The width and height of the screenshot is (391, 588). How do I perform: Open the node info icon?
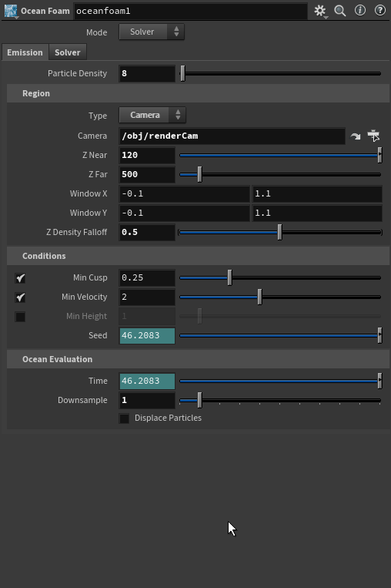click(360, 10)
